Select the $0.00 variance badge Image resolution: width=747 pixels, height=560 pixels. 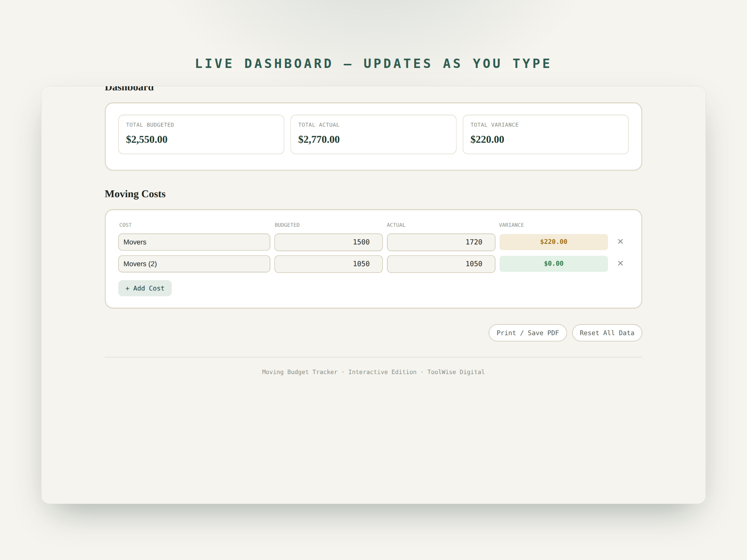(554, 264)
